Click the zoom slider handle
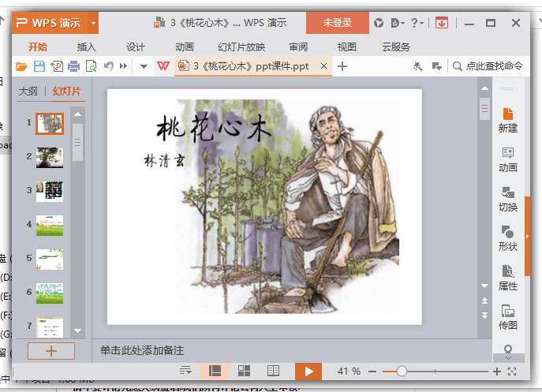The image size is (542, 392). click(x=402, y=371)
